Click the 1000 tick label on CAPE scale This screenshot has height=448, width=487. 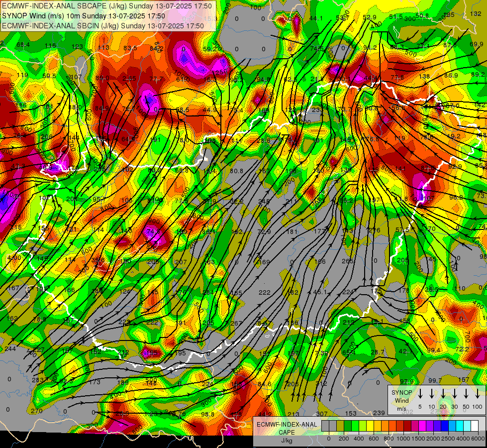coord(403,439)
